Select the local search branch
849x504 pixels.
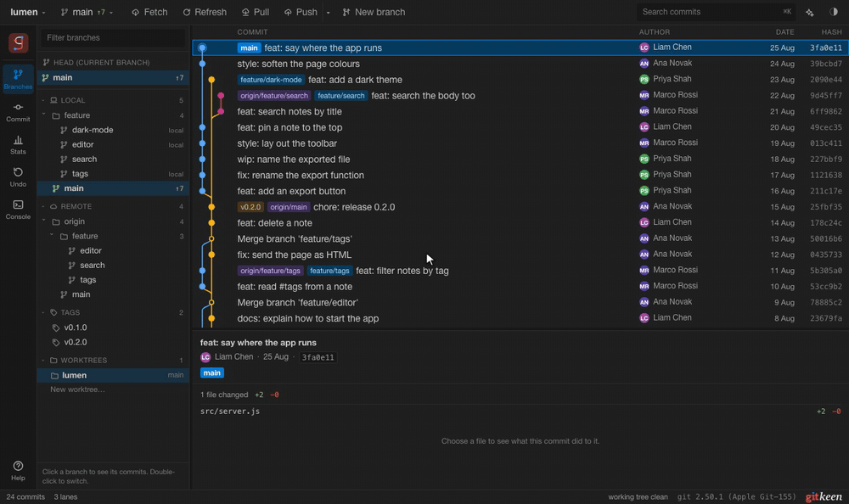[113, 160]
